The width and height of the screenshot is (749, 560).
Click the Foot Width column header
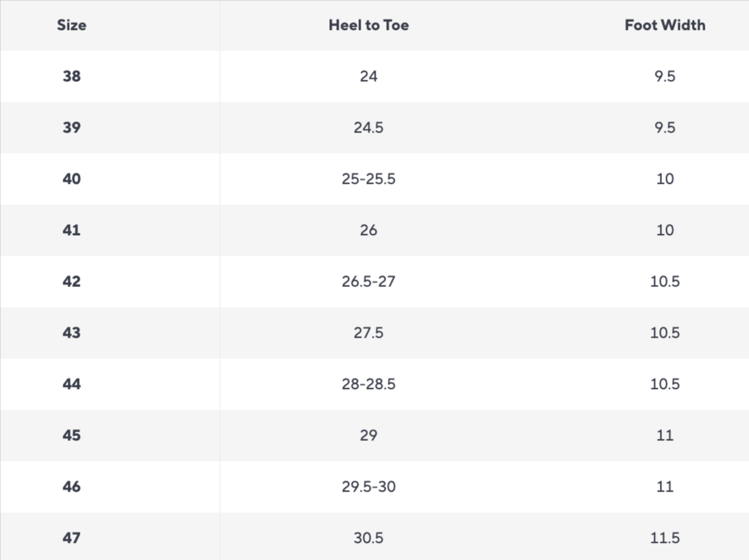[664, 25]
